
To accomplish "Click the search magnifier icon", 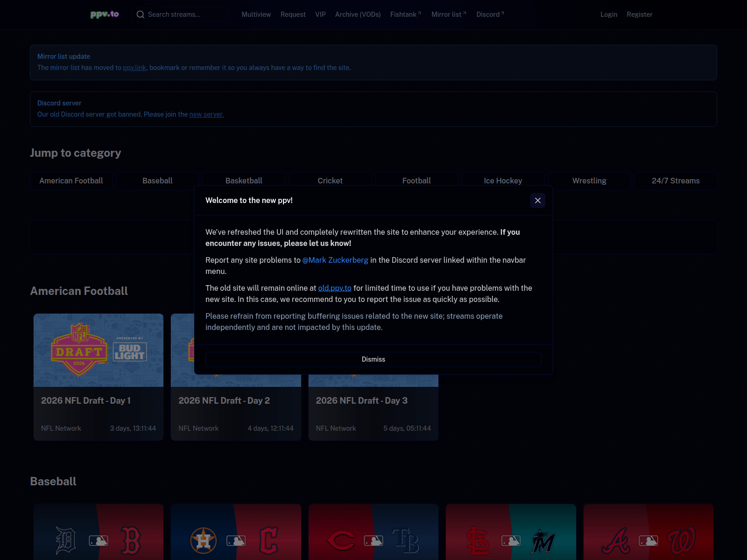I will [x=140, y=14].
